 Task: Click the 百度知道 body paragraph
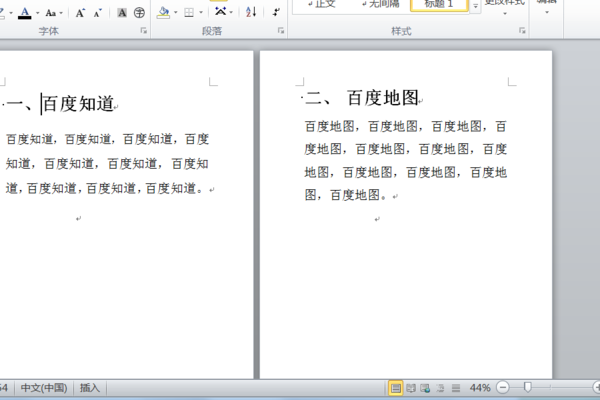coord(107,164)
